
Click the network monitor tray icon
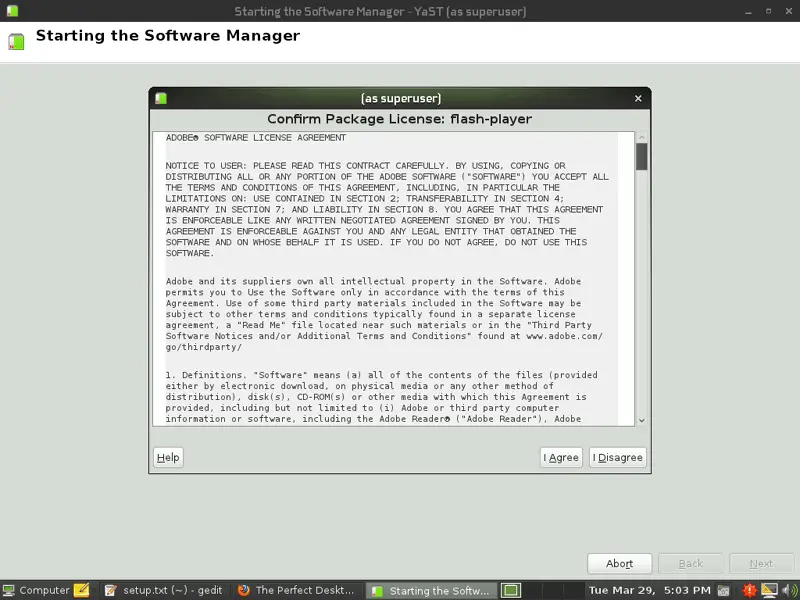pyautogui.click(x=769, y=590)
